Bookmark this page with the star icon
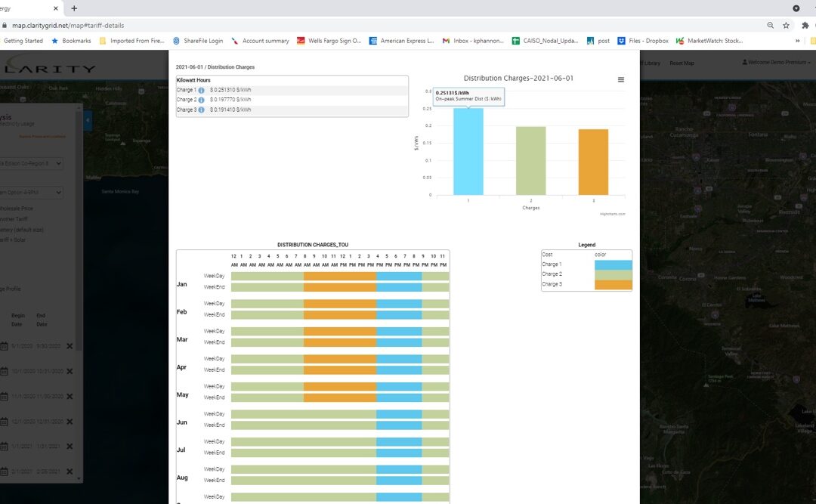Screen dimensions: 816x504 point(786,25)
